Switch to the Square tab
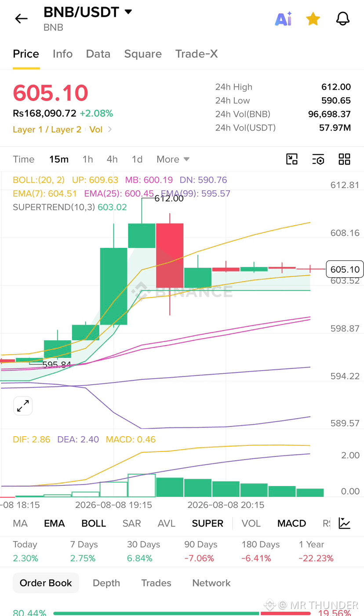Viewport: 364px width, 616px height. pos(143,54)
